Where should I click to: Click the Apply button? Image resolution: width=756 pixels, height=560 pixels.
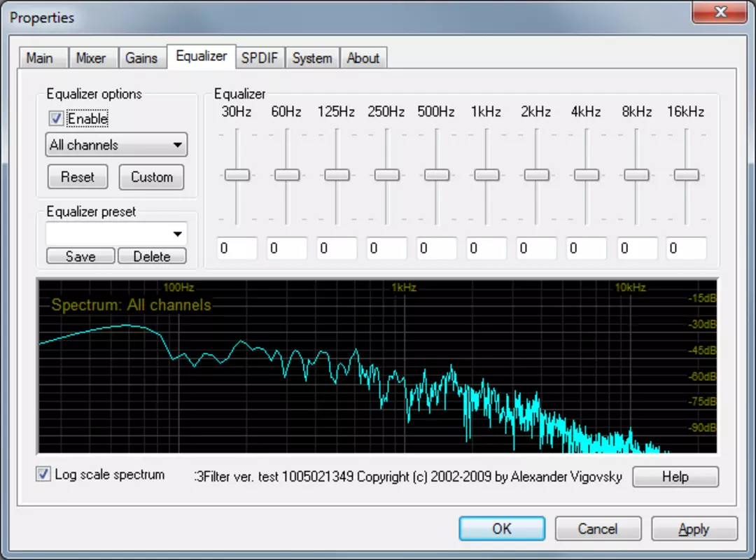(694, 528)
